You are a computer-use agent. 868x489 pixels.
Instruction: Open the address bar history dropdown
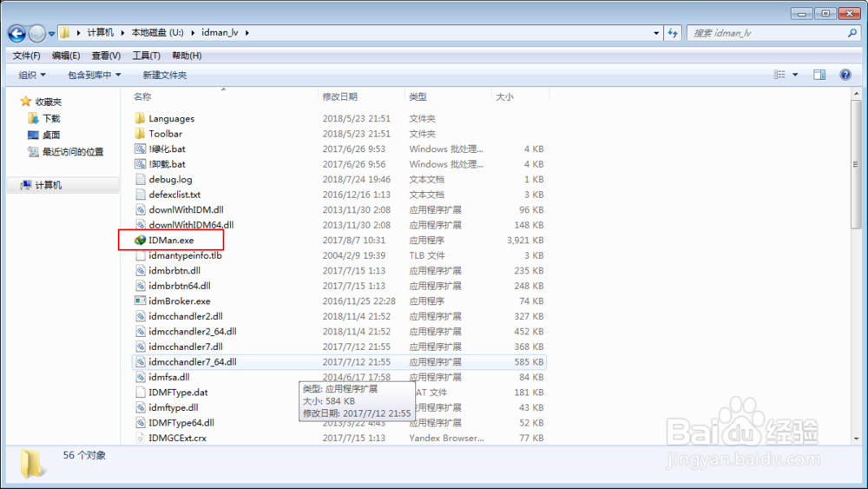(656, 33)
